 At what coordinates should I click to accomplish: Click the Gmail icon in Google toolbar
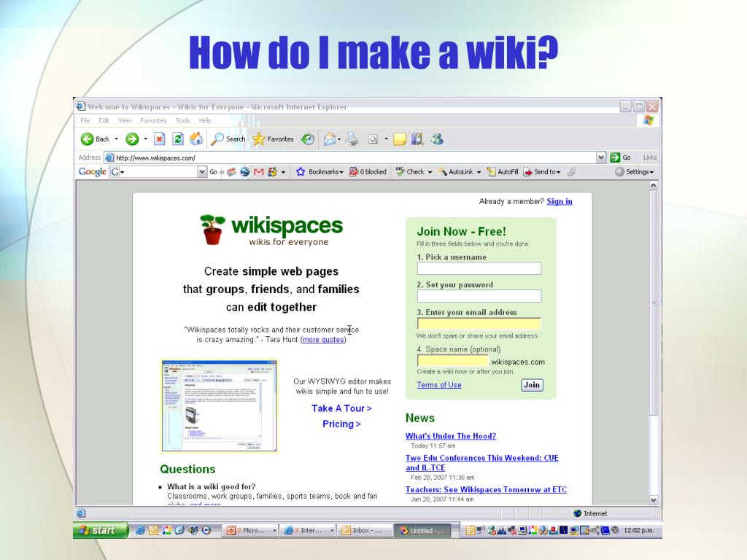pos(258,172)
